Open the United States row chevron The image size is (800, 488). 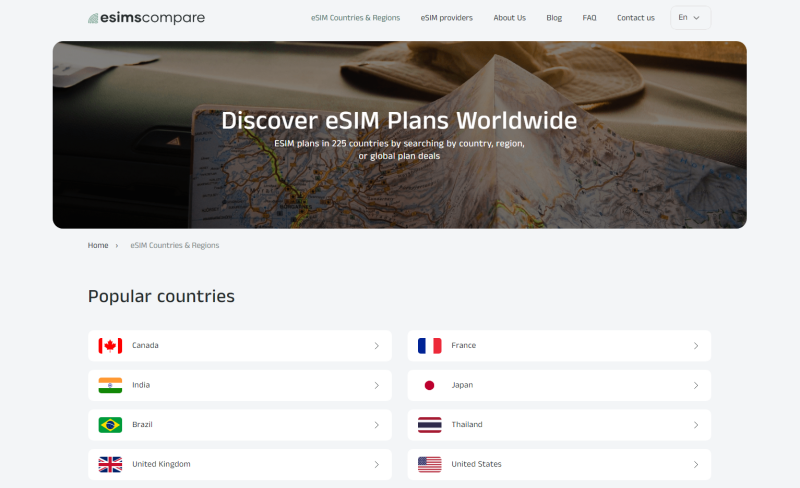coord(696,465)
